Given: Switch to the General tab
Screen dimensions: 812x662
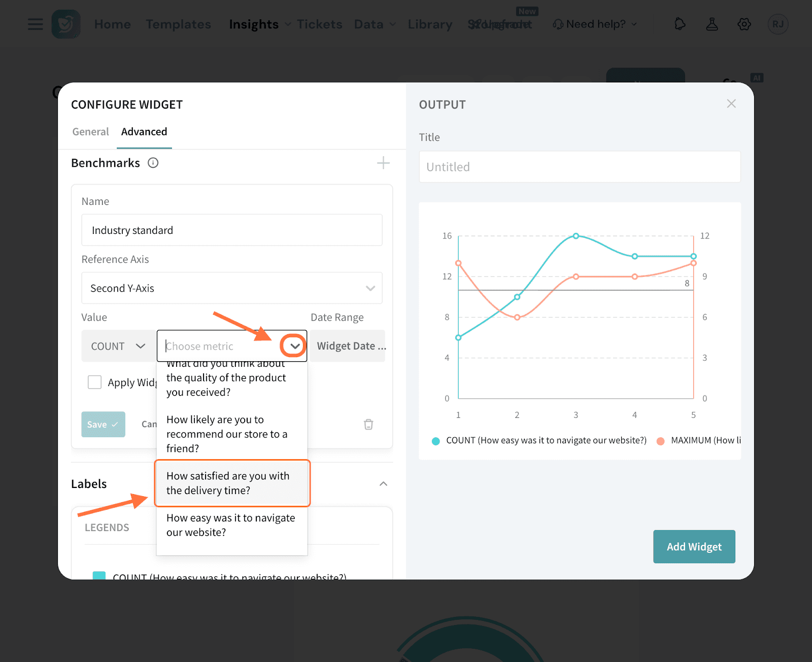Looking at the screenshot, I should (x=90, y=132).
